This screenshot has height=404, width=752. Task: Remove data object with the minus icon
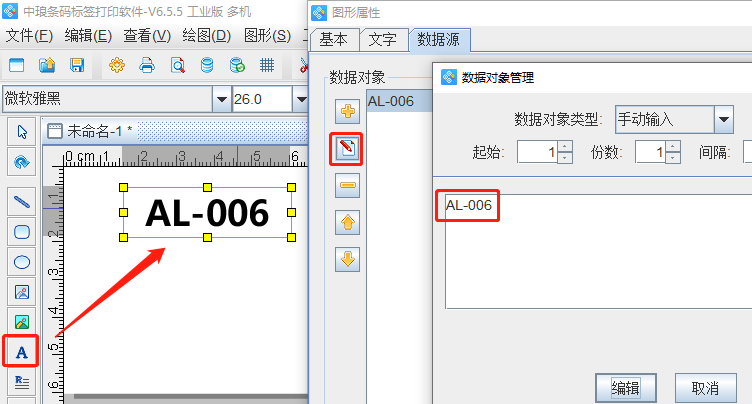click(x=348, y=186)
